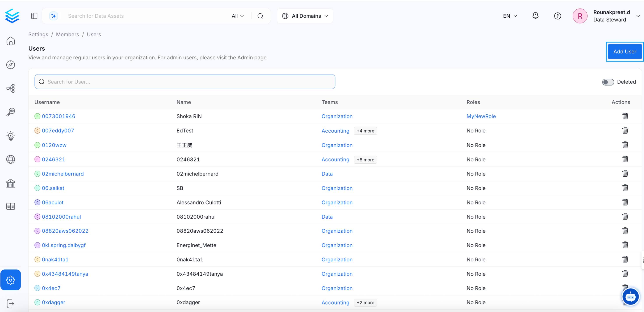Toggle the Deleted users switch
Screen dimensions: 644x312
(x=608, y=82)
